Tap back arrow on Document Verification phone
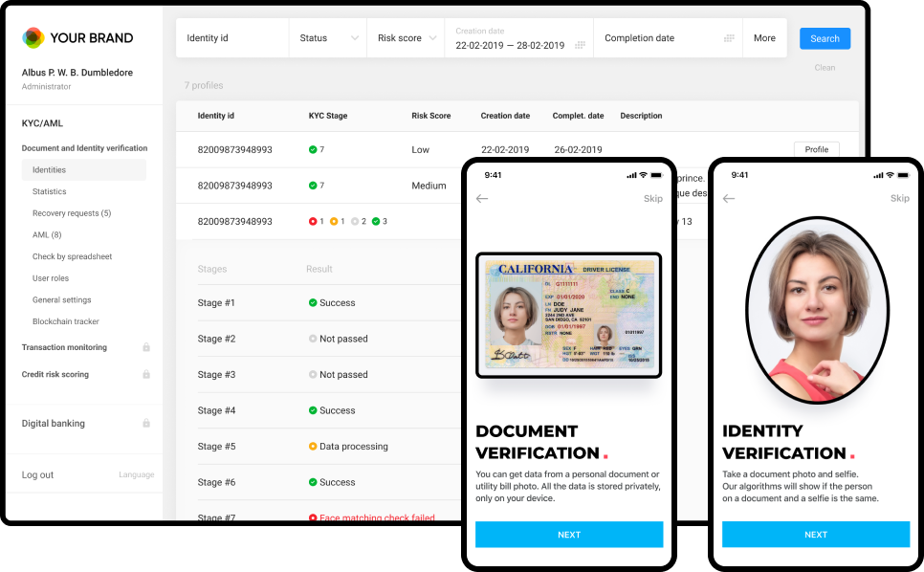 point(482,199)
